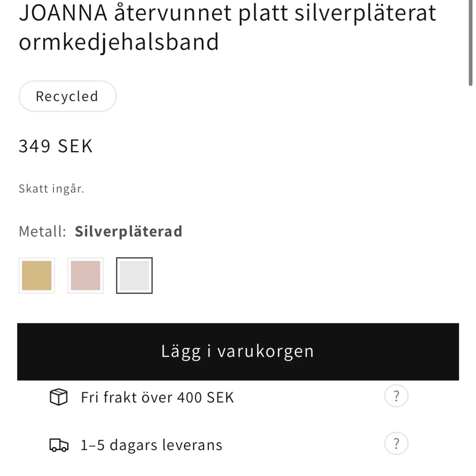Click the delivery truck icon

[x=58, y=445]
